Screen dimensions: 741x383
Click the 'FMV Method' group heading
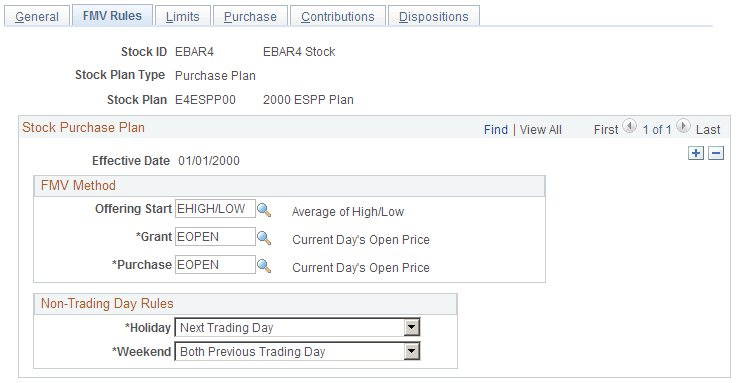coord(78,185)
